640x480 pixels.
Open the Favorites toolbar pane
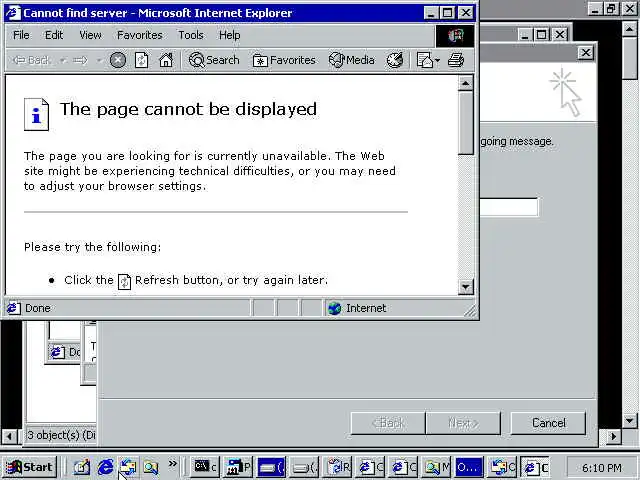pos(284,60)
